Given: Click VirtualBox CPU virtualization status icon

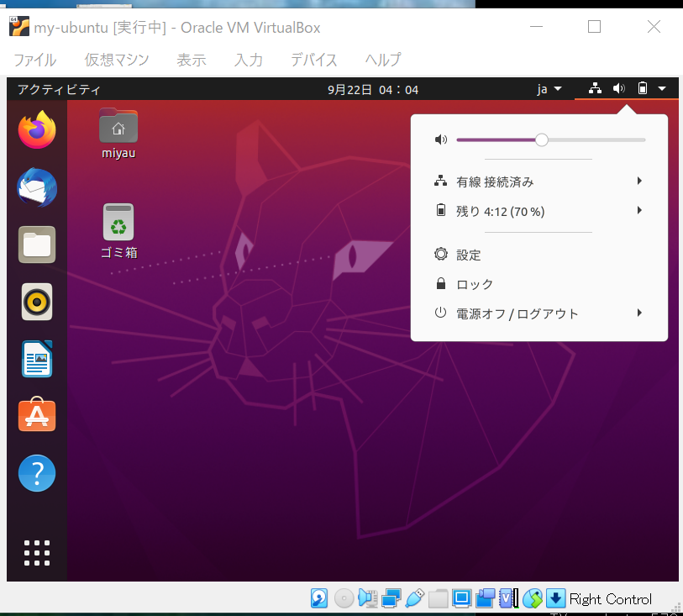Looking at the screenshot, I should coord(508,598).
